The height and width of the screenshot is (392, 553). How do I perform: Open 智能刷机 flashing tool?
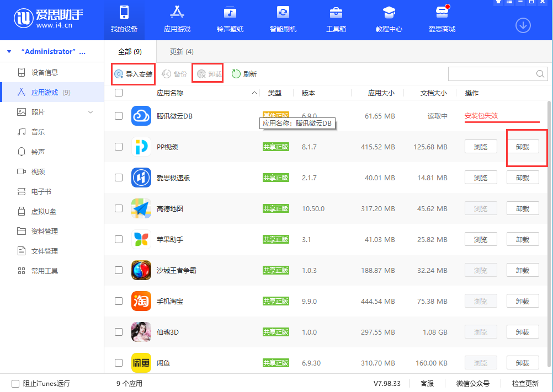pos(283,20)
